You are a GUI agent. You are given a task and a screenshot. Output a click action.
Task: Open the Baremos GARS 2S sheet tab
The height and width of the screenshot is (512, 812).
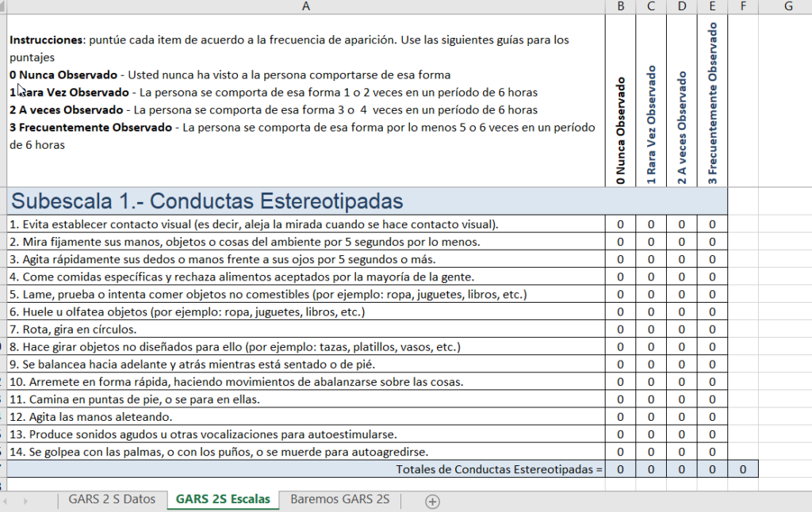point(339,500)
